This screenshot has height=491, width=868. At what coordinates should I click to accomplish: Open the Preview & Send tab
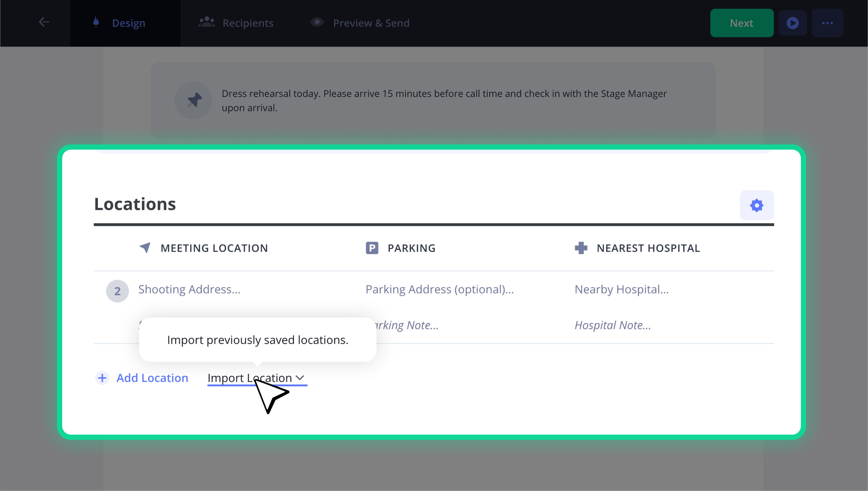click(360, 23)
